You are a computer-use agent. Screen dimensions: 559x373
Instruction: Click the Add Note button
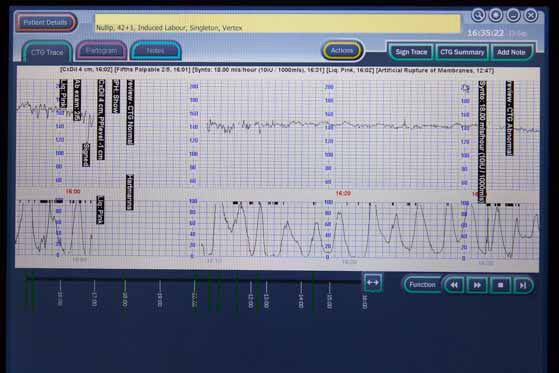click(511, 52)
